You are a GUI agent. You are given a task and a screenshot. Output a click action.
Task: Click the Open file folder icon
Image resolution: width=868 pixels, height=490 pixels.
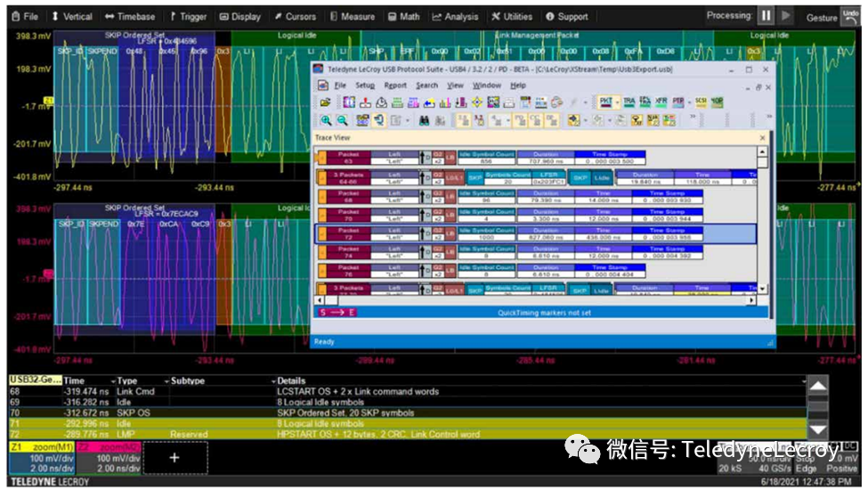pyautogui.click(x=326, y=103)
